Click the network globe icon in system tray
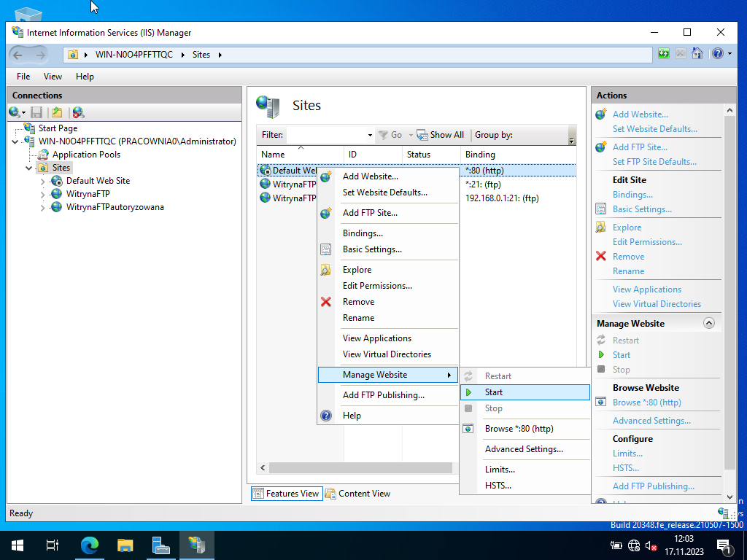 [x=634, y=545]
